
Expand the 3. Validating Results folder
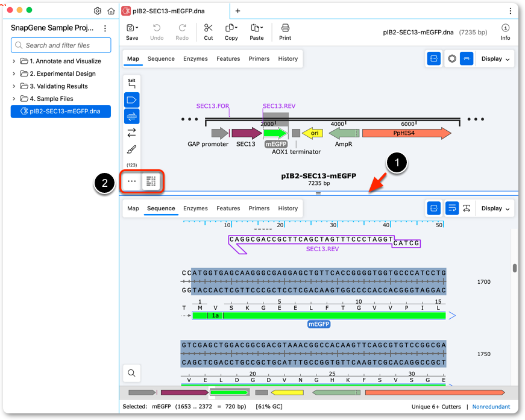pyautogui.click(x=14, y=86)
